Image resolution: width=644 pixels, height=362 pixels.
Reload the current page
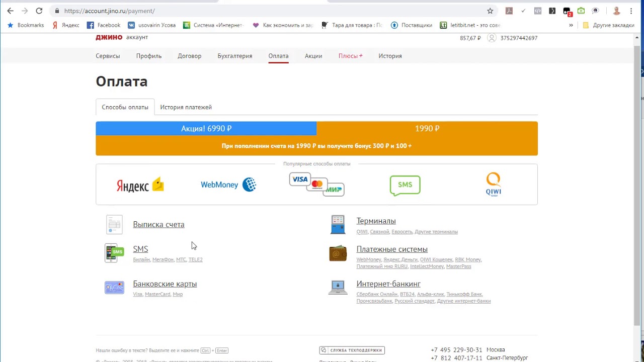click(x=39, y=11)
